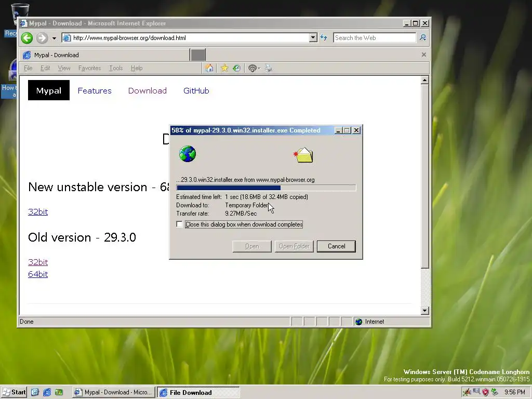Open the Download nav link
The height and width of the screenshot is (399, 532).
tap(147, 90)
